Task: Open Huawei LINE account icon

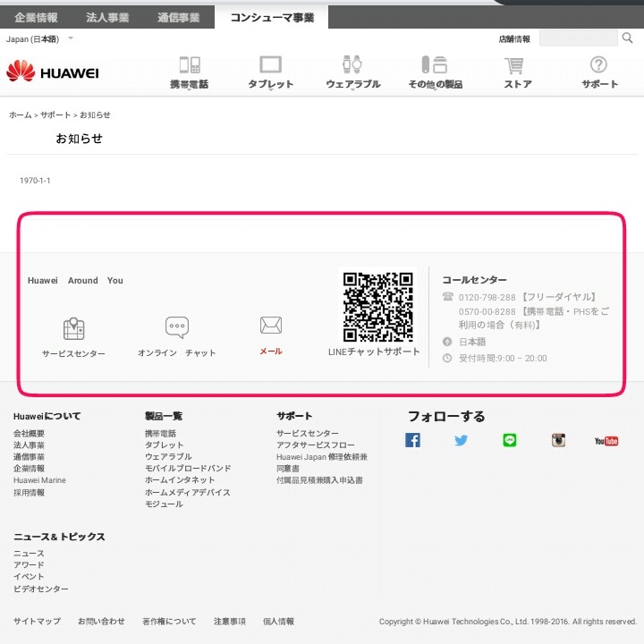Action: (x=509, y=440)
